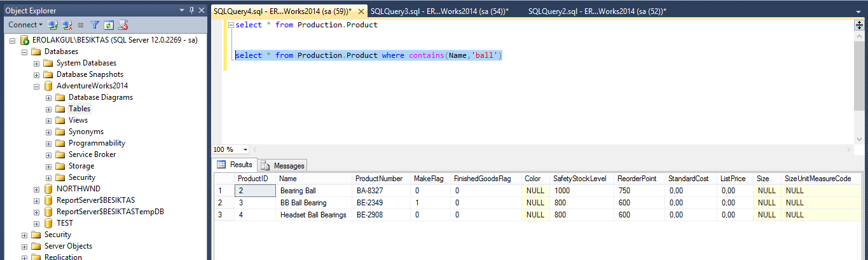Collapse the AdventureWorks2014 database node
Screen dimensions: 868x260
(x=37, y=86)
